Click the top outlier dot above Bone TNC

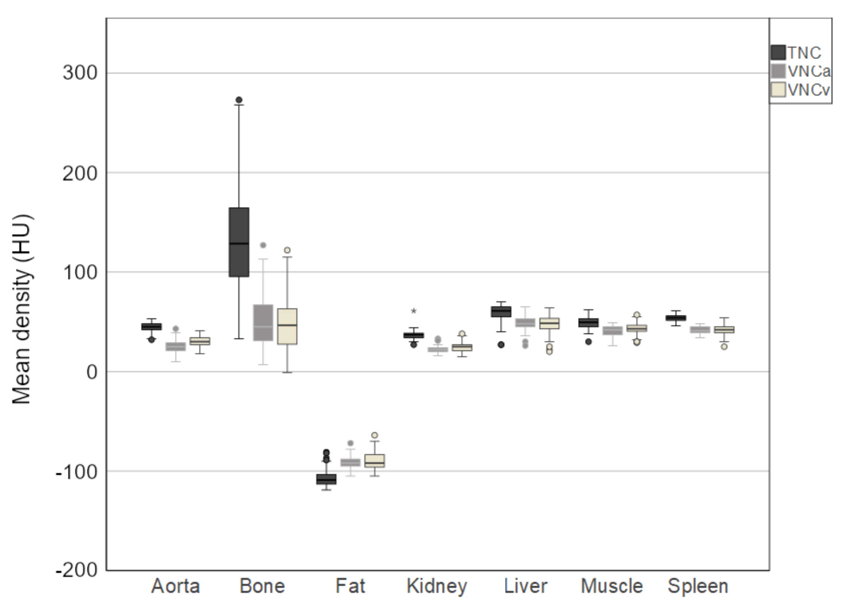pyautogui.click(x=239, y=100)
